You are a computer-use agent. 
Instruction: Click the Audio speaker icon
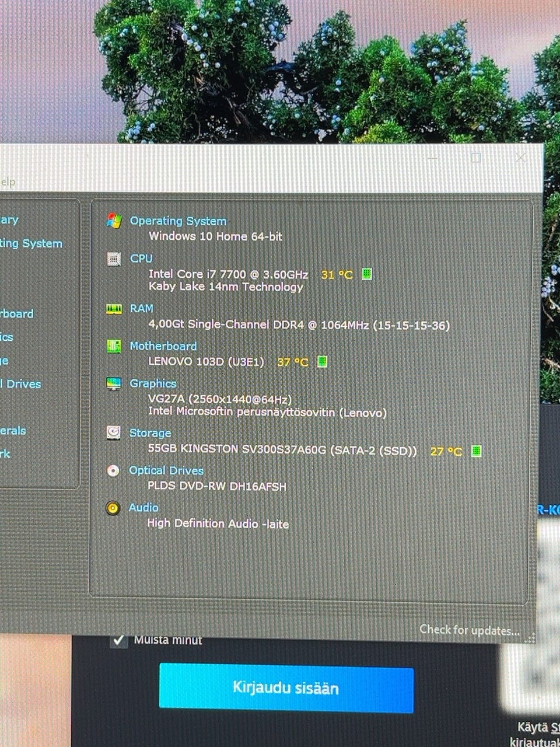[x=113, y=508]
